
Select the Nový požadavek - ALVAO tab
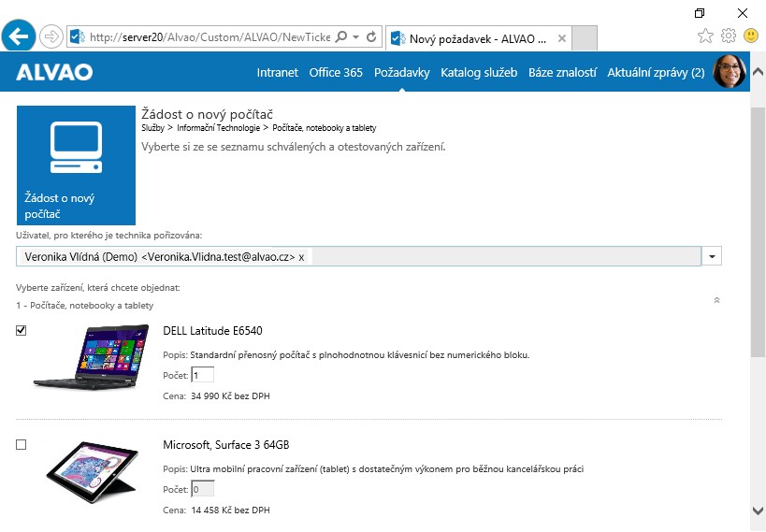[478, 38]
